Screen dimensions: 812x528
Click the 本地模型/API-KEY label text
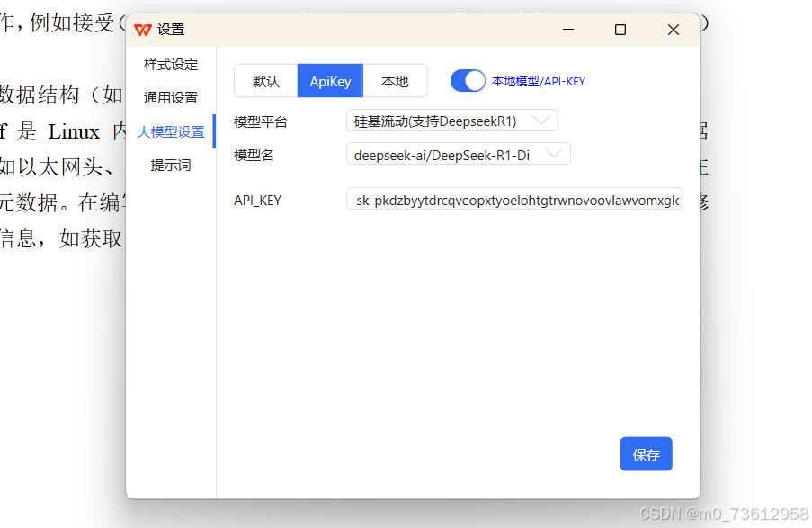pyautogui.click(x=539, y=81)
